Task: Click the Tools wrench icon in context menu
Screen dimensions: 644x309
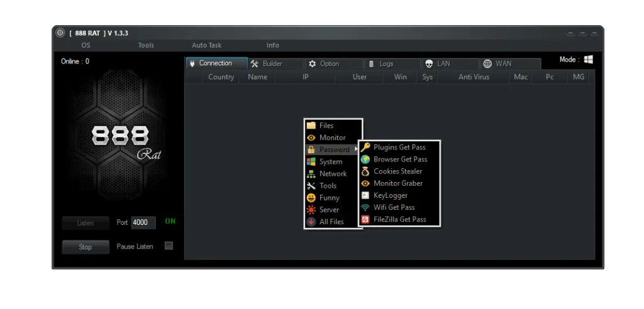Action: (x=311, y=186)
